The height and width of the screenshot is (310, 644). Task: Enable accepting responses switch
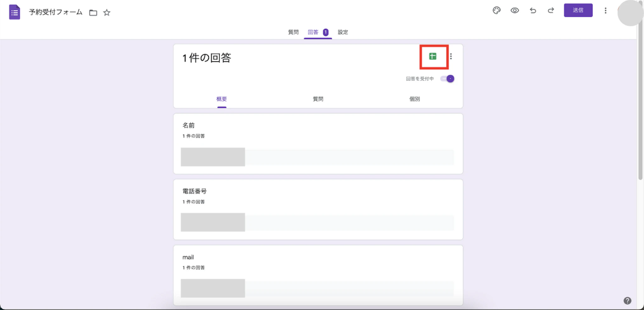447,79
